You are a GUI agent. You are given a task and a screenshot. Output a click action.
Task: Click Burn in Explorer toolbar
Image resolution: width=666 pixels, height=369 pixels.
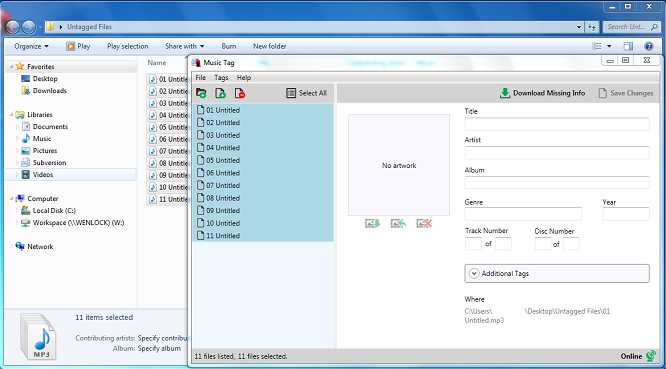pos(229,46)
